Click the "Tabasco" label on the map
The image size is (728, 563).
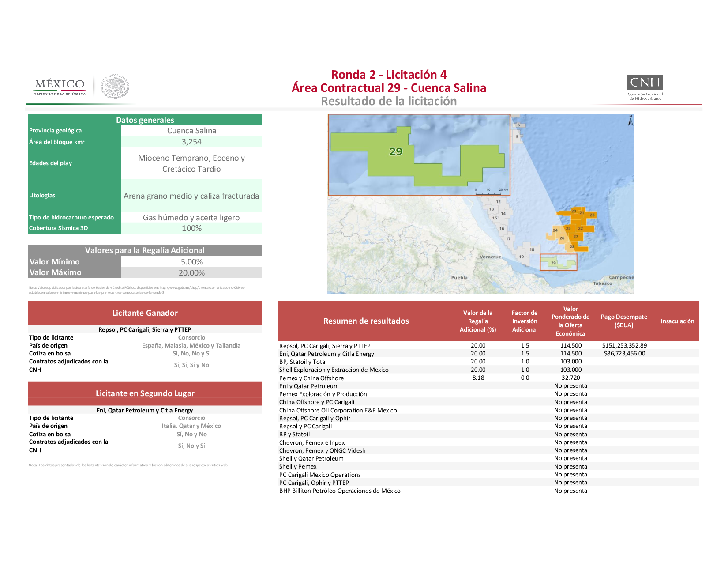point(603,283)
